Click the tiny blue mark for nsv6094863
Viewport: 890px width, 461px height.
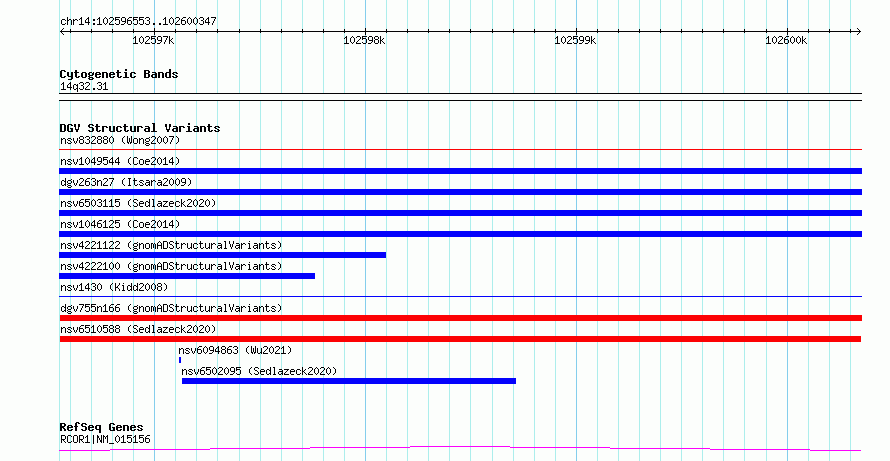(x=180, y=360)
